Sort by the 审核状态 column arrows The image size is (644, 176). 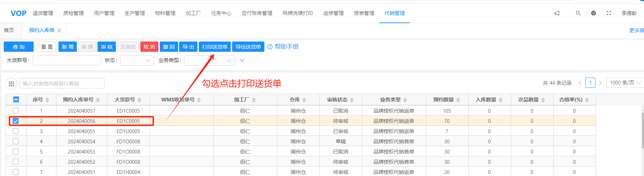[x=352, y=100]
